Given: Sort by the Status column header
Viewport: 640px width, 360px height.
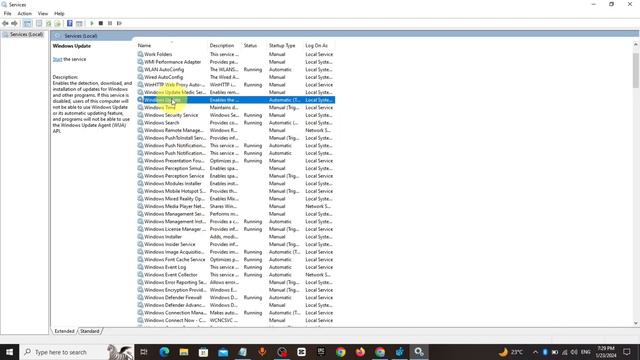Looking at the screenshot, I should [254, 45].
